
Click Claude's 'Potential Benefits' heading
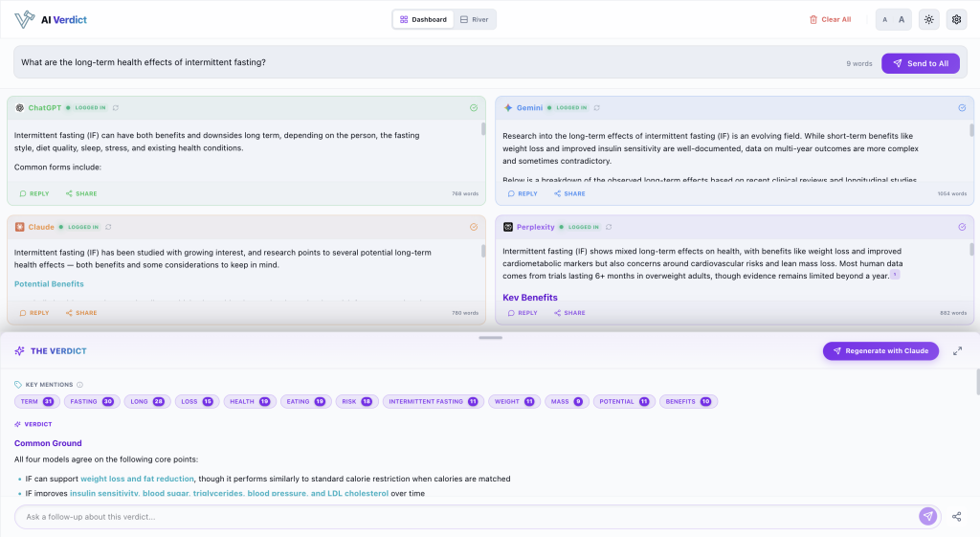pyautogui.click(x=49, y=284)
